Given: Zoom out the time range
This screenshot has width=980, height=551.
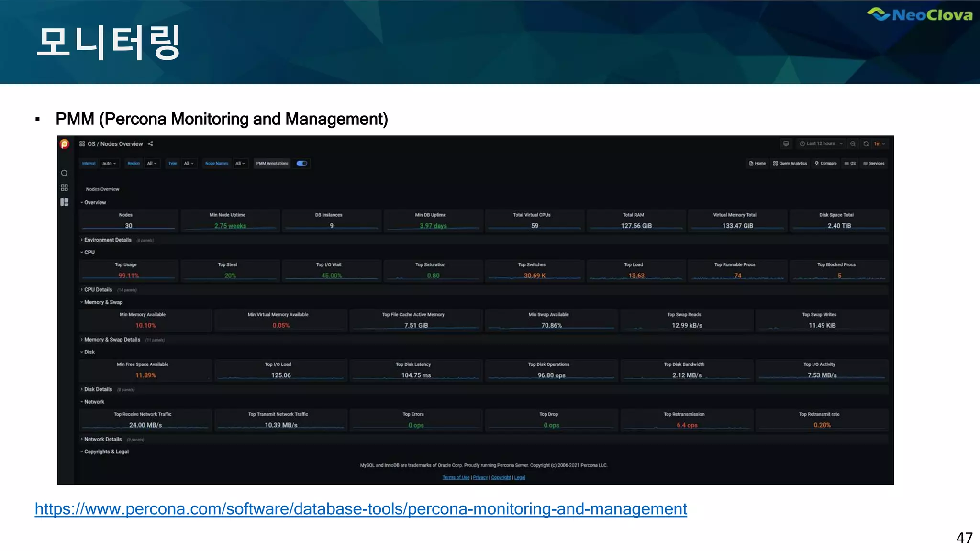Looking at the screenshot, I should click(x=853, y=143).
